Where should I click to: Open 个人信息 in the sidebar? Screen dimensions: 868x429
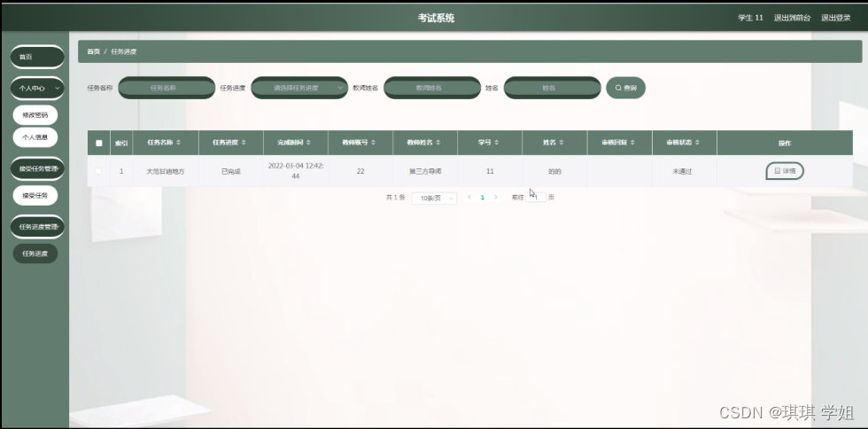click(x=35, y=136)
